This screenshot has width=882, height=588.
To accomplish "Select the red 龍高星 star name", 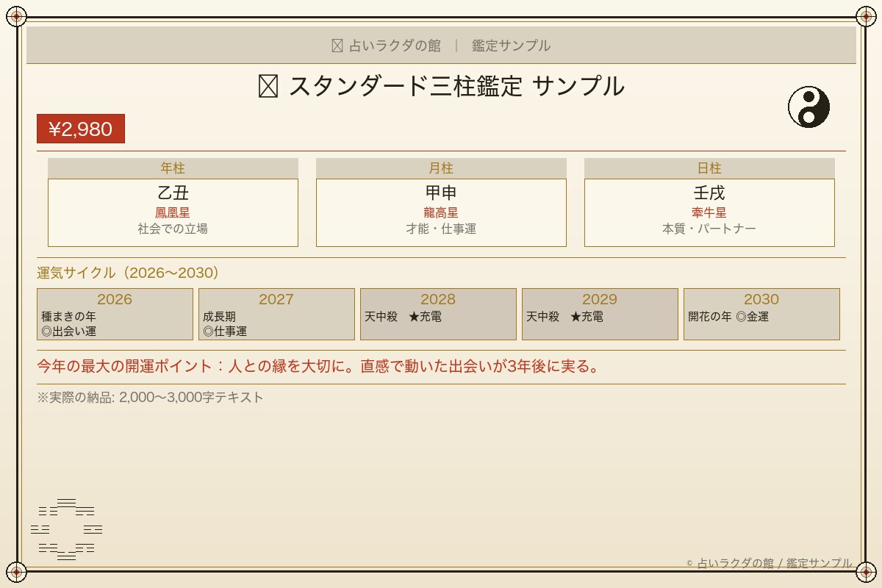I will [441, 212].
